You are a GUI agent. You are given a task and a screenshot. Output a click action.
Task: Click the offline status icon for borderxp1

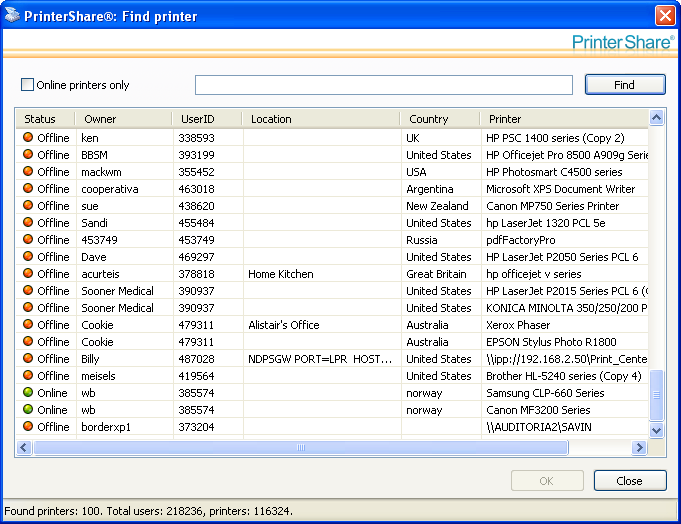[x=28, y=426]
